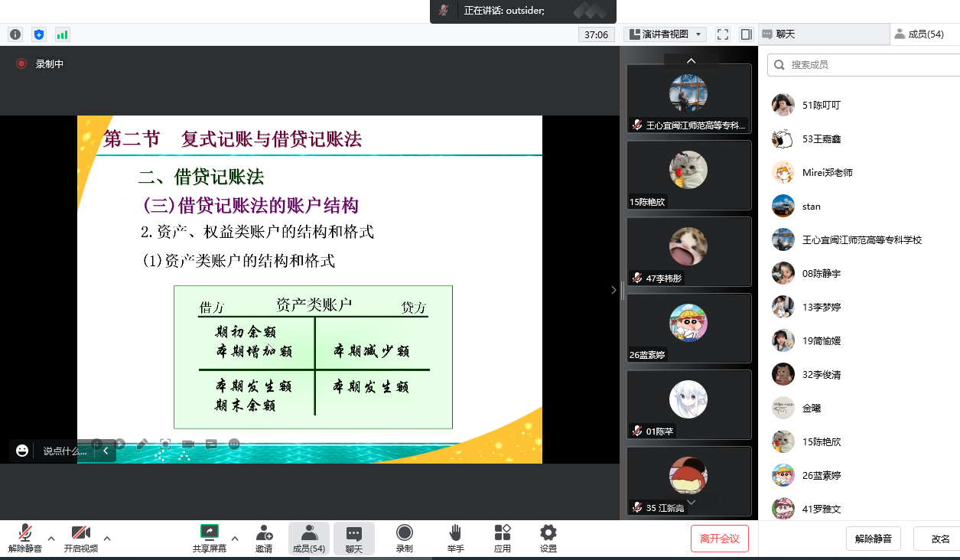Start sharing with the 共享屏幕 icon
The width and height of the screenshot is (960, 560).
pos(209,538)
